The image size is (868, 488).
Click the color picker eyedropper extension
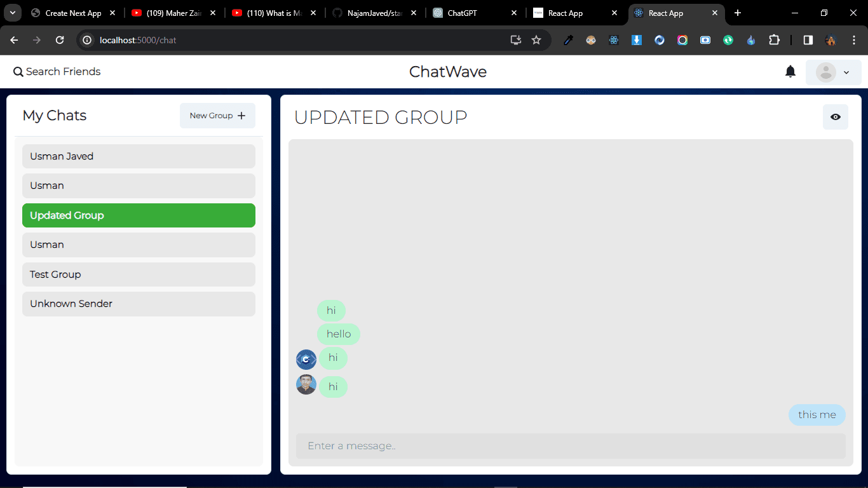[568, 40]
